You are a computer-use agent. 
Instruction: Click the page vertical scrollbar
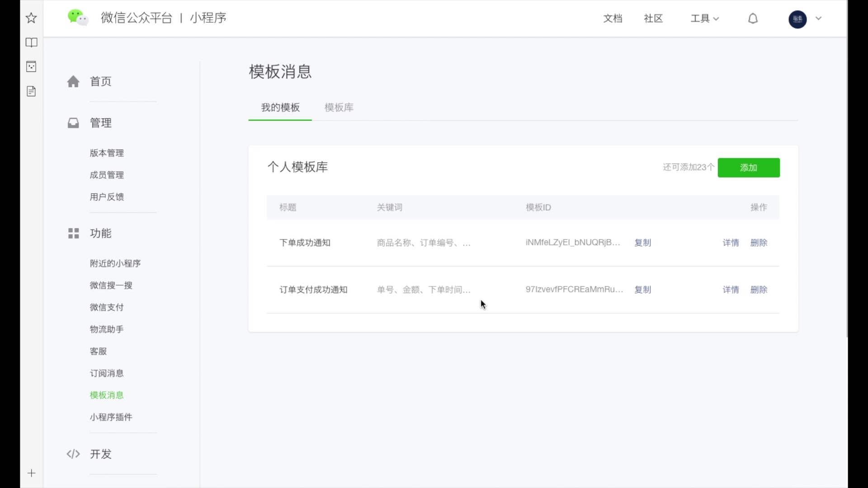848,188
